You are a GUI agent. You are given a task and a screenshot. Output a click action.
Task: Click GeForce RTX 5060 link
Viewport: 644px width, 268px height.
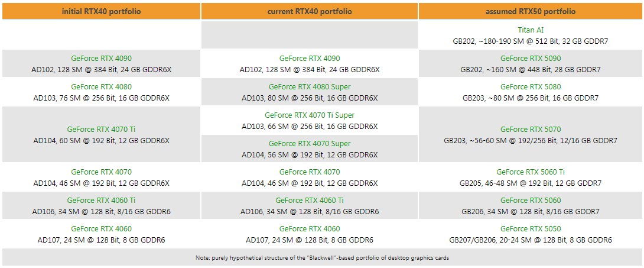point(530,201)
